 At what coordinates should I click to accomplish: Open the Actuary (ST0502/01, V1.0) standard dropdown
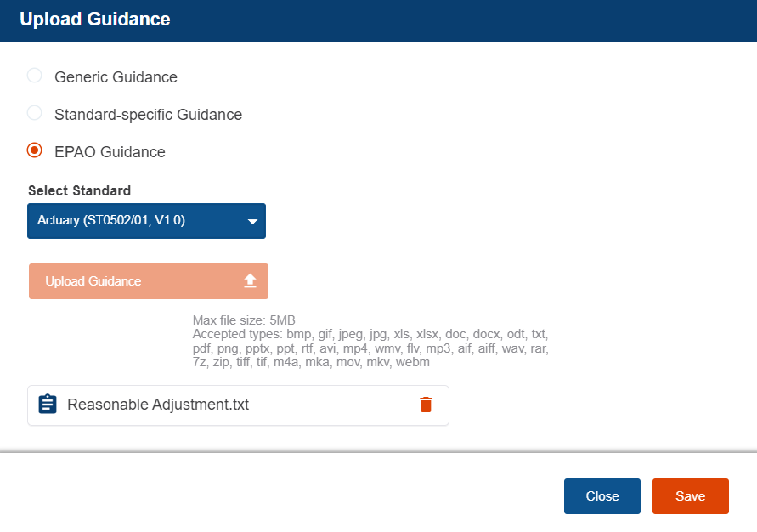tap(136, 221)
